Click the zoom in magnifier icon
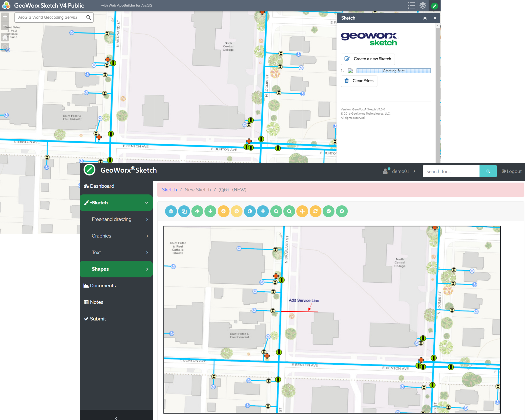525x420 pixels. 276,211
